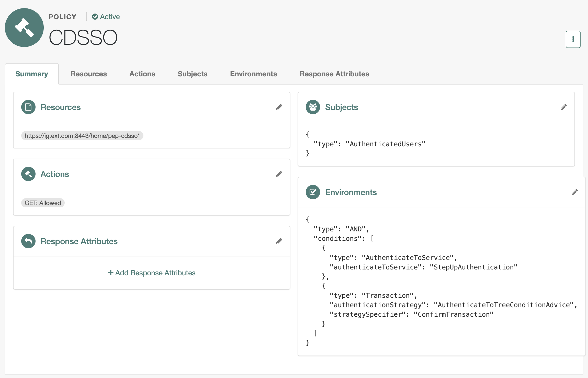
Task: Click the Subjects group icon
Action: 313,107
